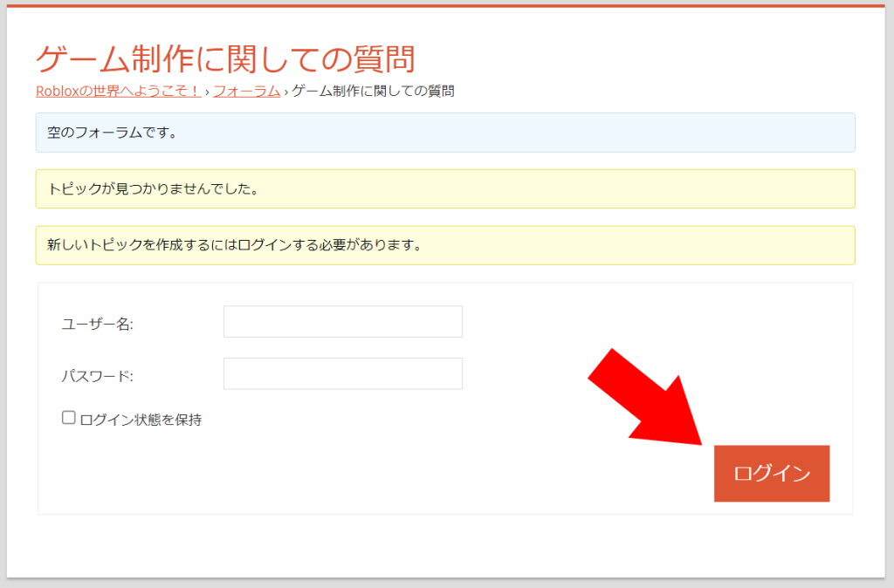Screen dimensions: 894x588
Task: Click the ユーザー名: label
Action: click(98, 325)
